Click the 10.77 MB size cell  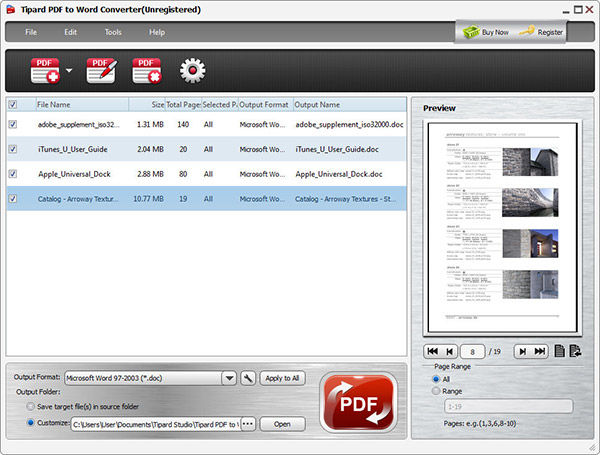148,199
